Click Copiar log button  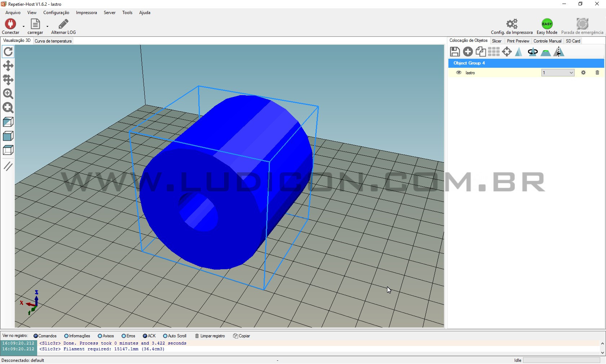pyautogui.click(x=242, y=336)
